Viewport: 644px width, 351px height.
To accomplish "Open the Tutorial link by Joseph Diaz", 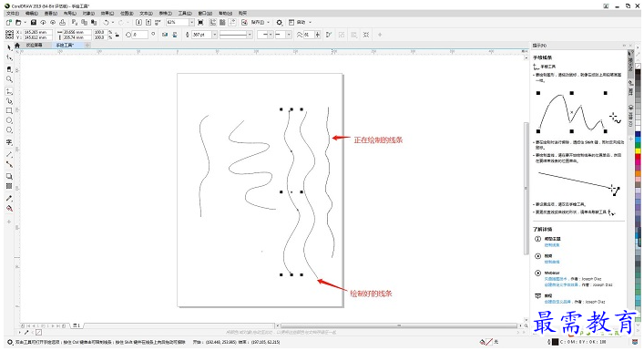I will (557, 302).
